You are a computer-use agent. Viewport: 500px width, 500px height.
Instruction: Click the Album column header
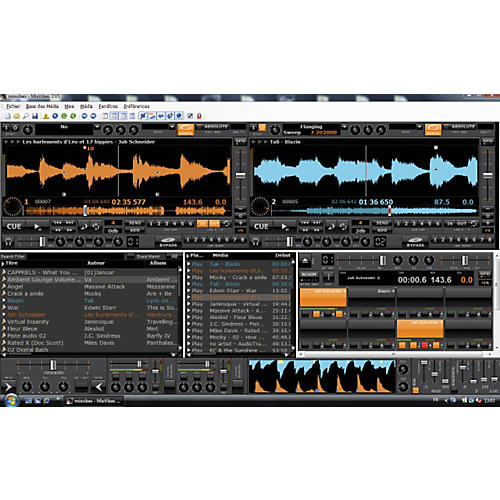point(158,263)
